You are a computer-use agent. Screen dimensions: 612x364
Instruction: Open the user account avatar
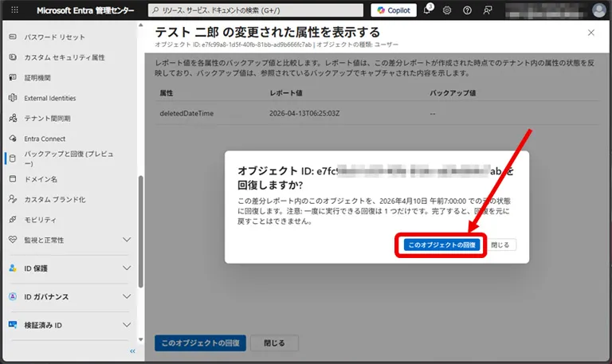(x=598, y=10)
